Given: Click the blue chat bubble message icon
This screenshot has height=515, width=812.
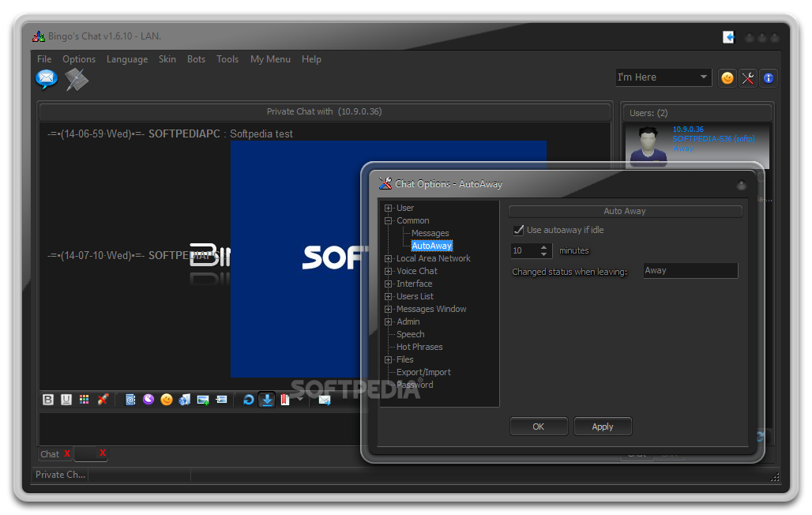Looking at the screenshot, I should pyautogui.click(x=47, y=79).
